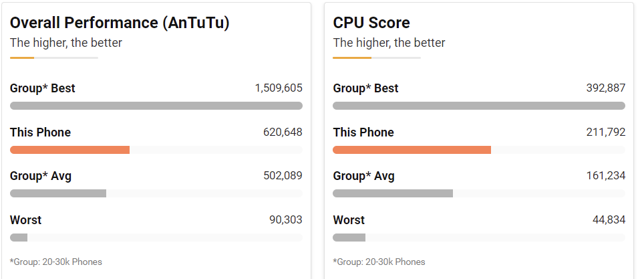Click the 502,089 Group Avg score

pos(283,176)
